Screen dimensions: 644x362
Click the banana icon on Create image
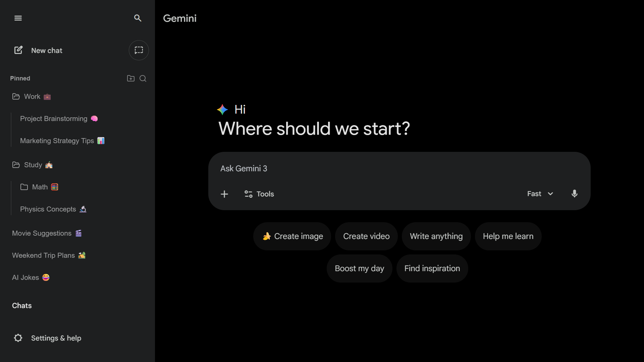tap(267, 236)
